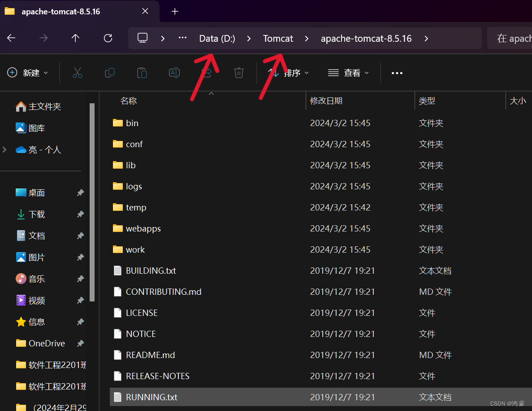The height and width of the screenshot is (411, 532).
Task: Refresh the current folder view
Action: 108,38
